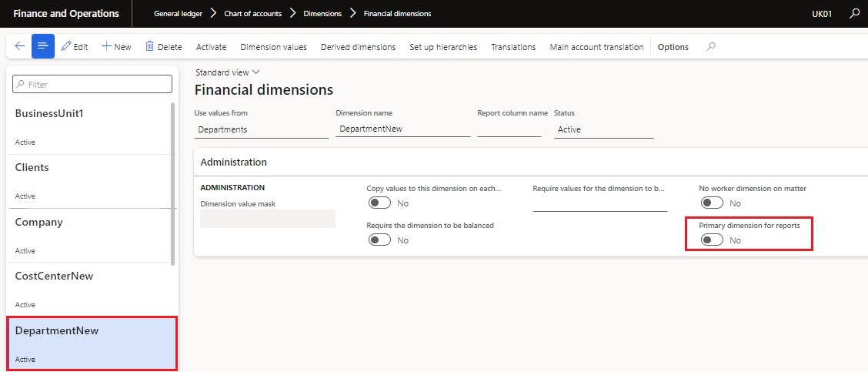Click the Report column name field
Viewport: 868px width, 372px height.
[x=509, y=129]
